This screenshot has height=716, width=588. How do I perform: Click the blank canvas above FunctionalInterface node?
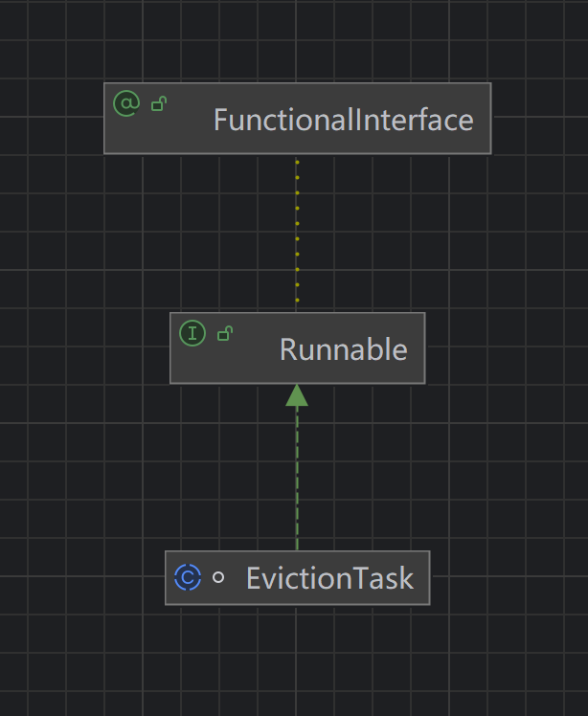297,40
